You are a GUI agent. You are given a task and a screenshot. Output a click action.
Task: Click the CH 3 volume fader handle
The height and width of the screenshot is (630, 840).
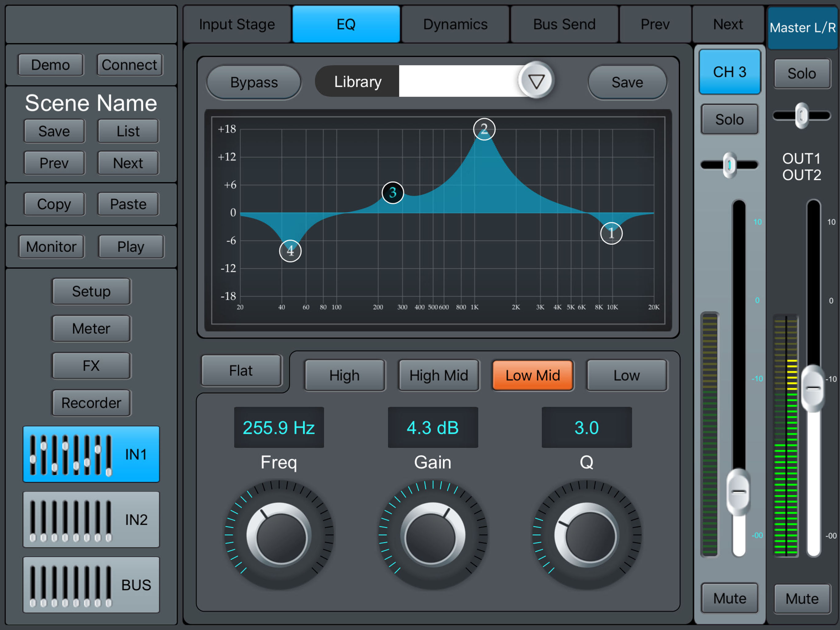coord(738,492)
